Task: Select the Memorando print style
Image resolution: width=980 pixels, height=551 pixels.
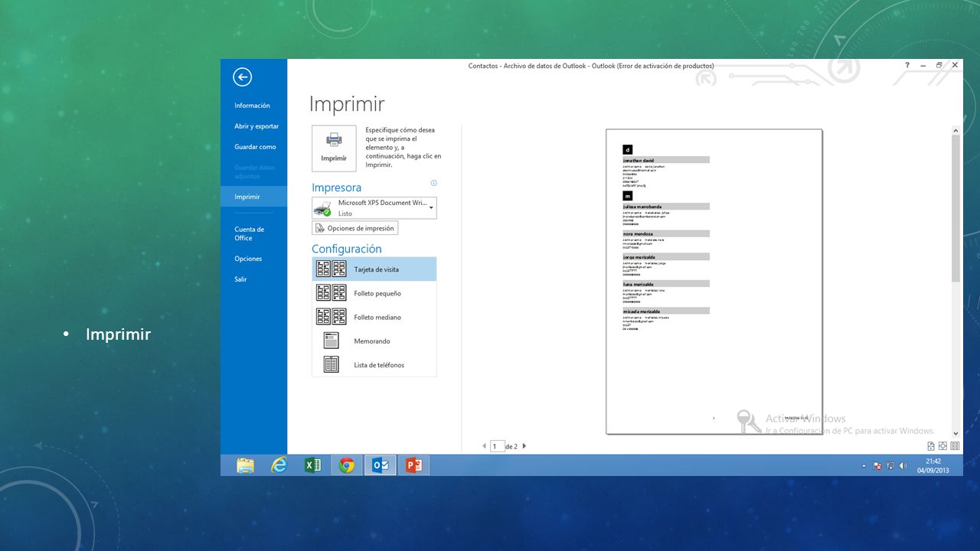Action: click(374, 341)
